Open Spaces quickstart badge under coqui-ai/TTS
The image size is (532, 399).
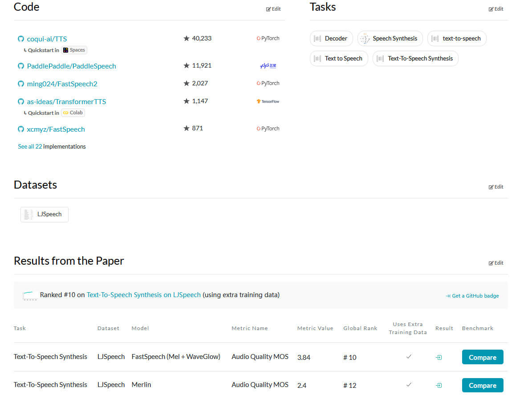(x=74, y=50)
